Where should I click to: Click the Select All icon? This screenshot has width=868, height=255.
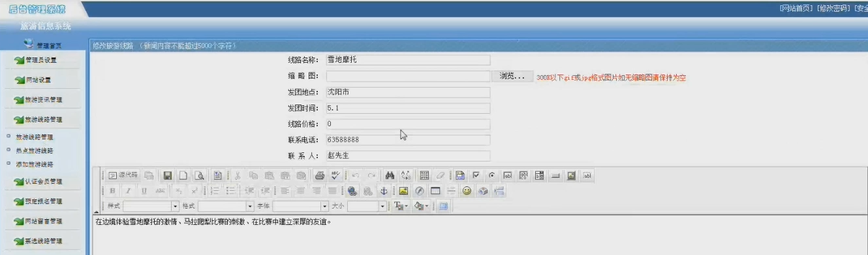coord(424,175)
